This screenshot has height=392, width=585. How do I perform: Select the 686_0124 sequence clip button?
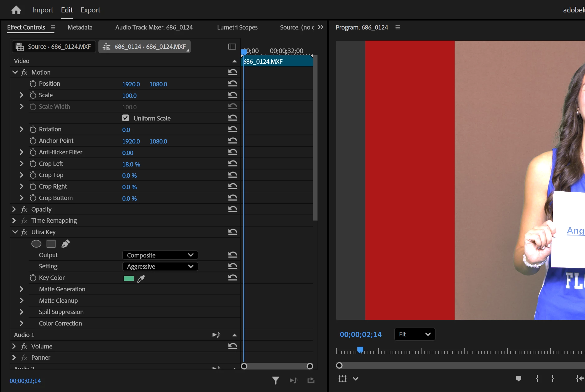point(145,47)
